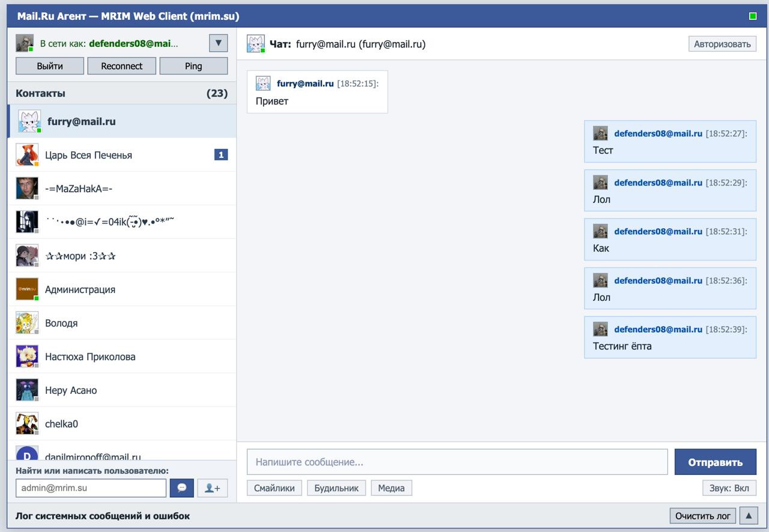Click the 18:52:39 timestamp
Image resolution: width=769 pixels, height=532 pixels.
(x=726, y=329)
